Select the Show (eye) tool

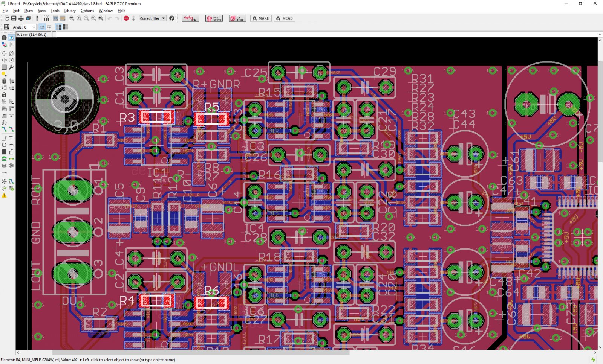[x=11, y=38]
